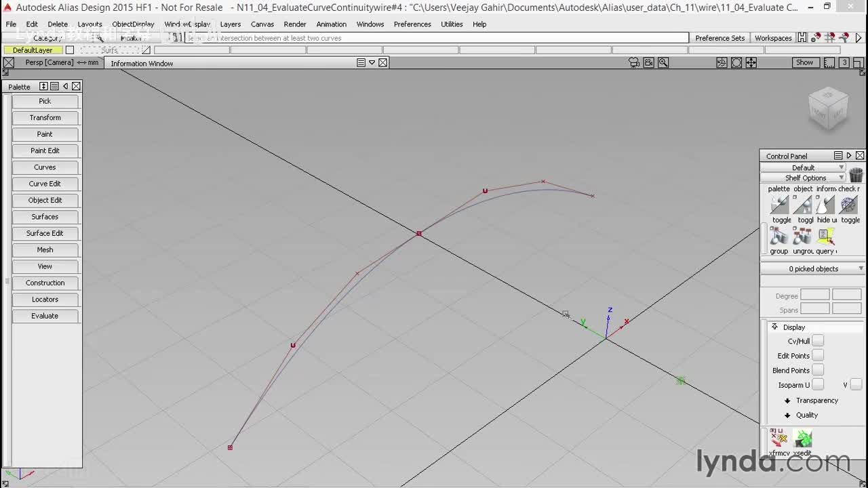Click the Control Panel collapse arrow
Screen dimensions: 868x488
tap(849, 156)
